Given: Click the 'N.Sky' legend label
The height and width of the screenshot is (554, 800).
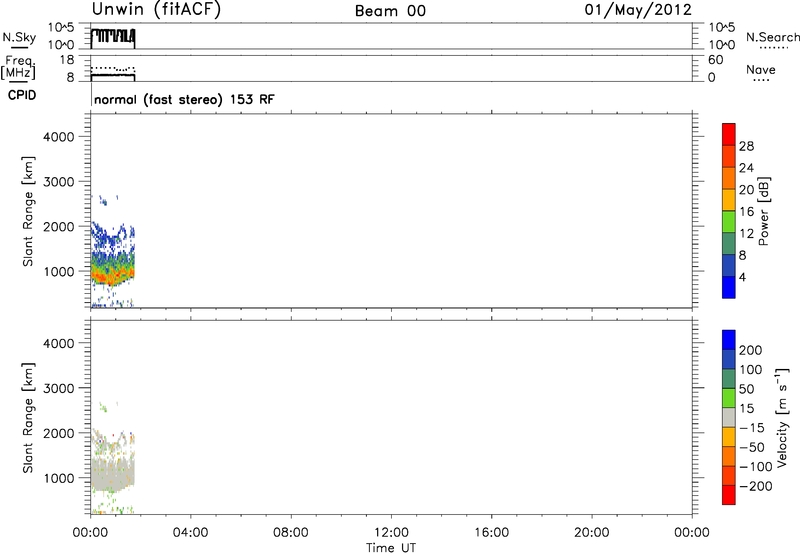Looking at the screenshot, I should 19,37.
